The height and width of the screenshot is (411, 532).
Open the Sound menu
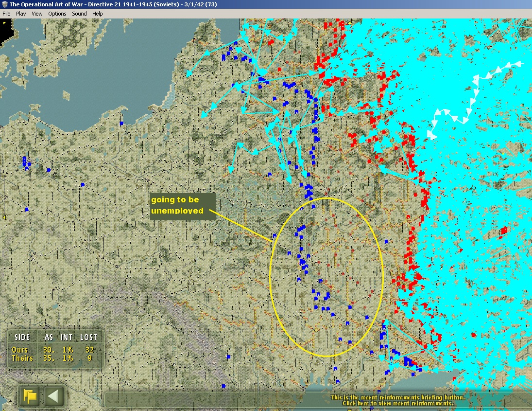(79, 14)
